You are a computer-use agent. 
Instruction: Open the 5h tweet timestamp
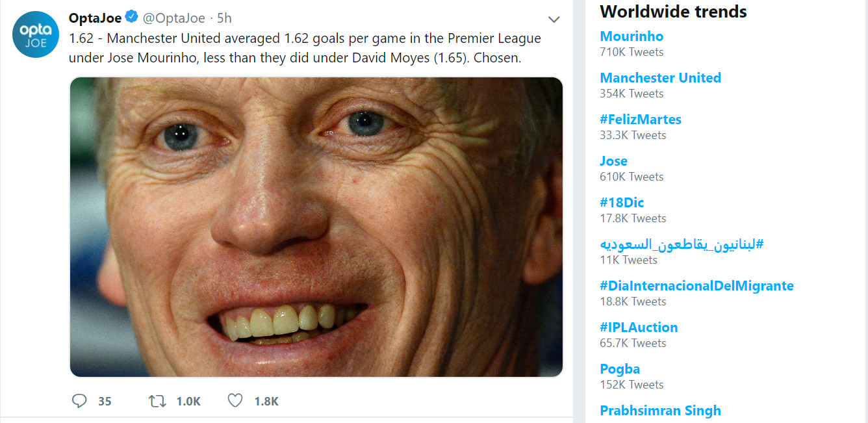[x=224, y=18]
